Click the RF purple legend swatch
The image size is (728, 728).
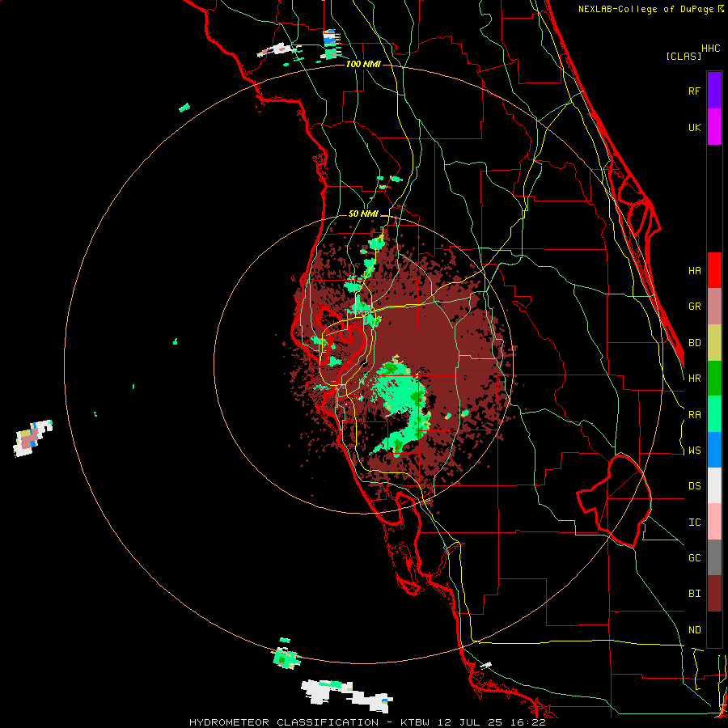(x=714, y=91)
